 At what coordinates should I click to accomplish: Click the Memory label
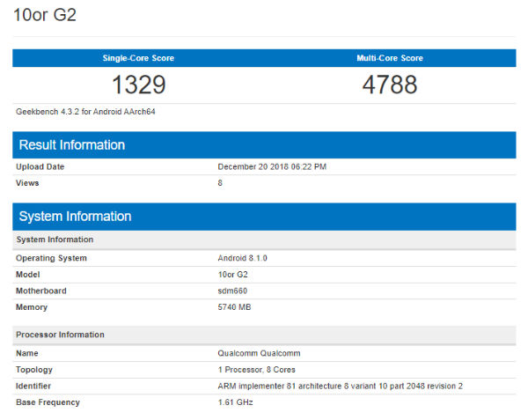32,307
